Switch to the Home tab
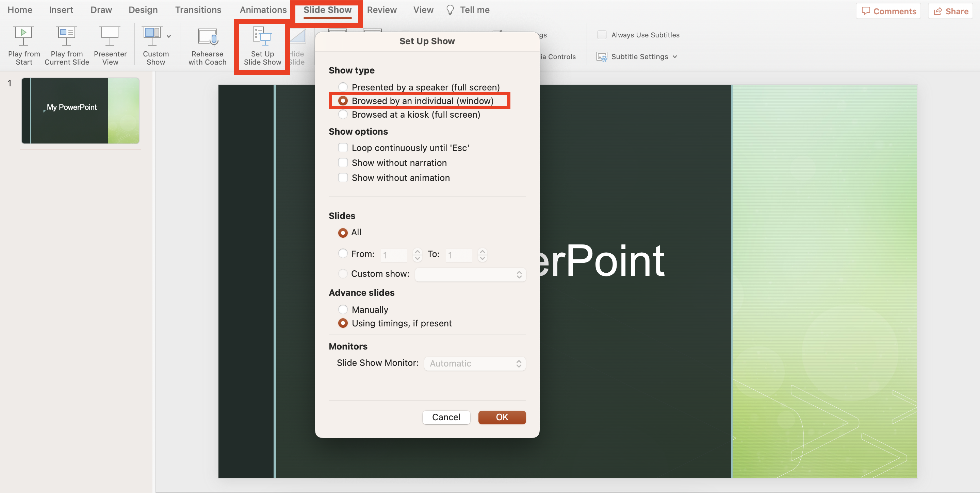 tap(20, 10)
